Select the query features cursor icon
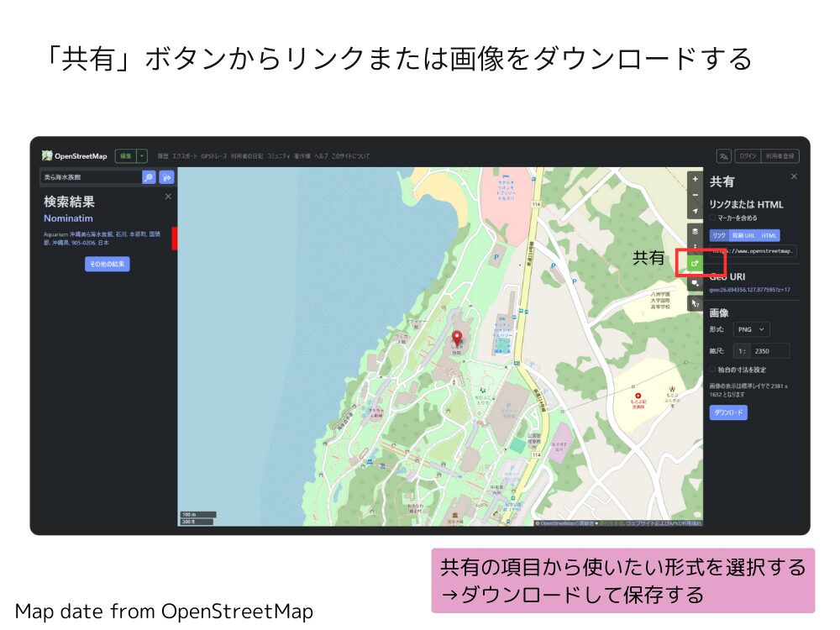The image size is (840, 630). (x=695, y=302)
